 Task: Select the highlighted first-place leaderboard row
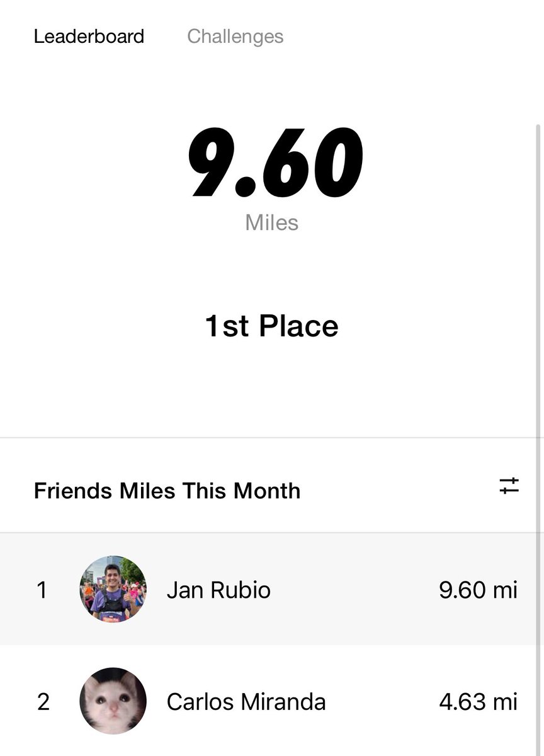point(272,589)
